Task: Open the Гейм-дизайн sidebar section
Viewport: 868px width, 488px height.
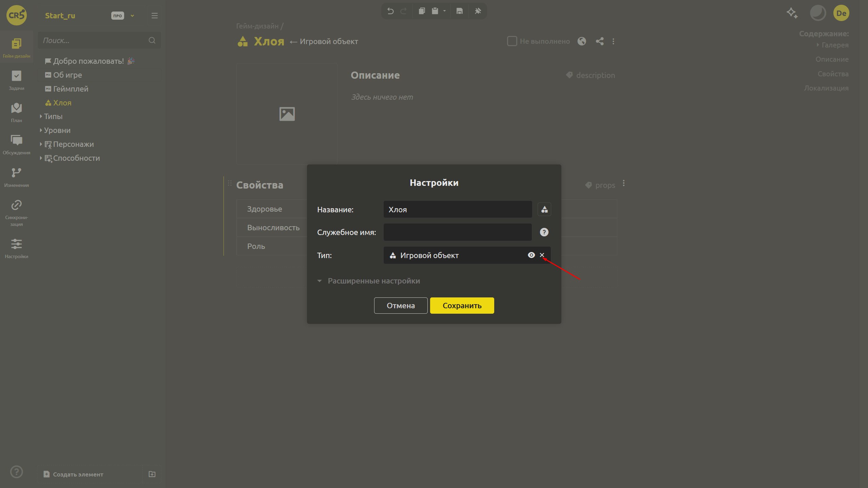Action: tap(16, 47)
